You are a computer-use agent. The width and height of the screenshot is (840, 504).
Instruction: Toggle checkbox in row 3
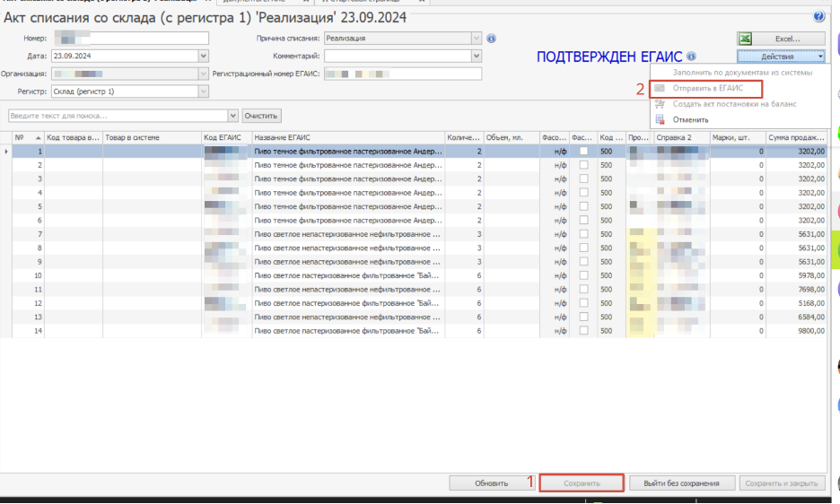pyautogui.click(x=583, y=178)
